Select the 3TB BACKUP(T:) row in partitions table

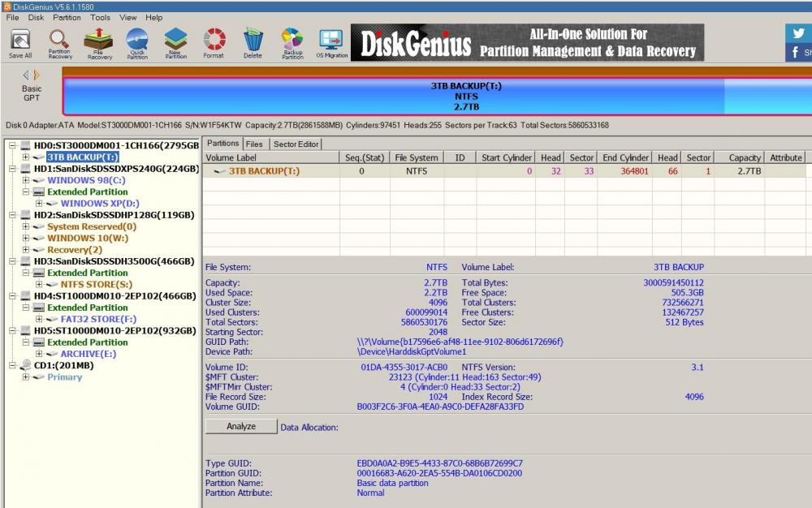[503, 170]
